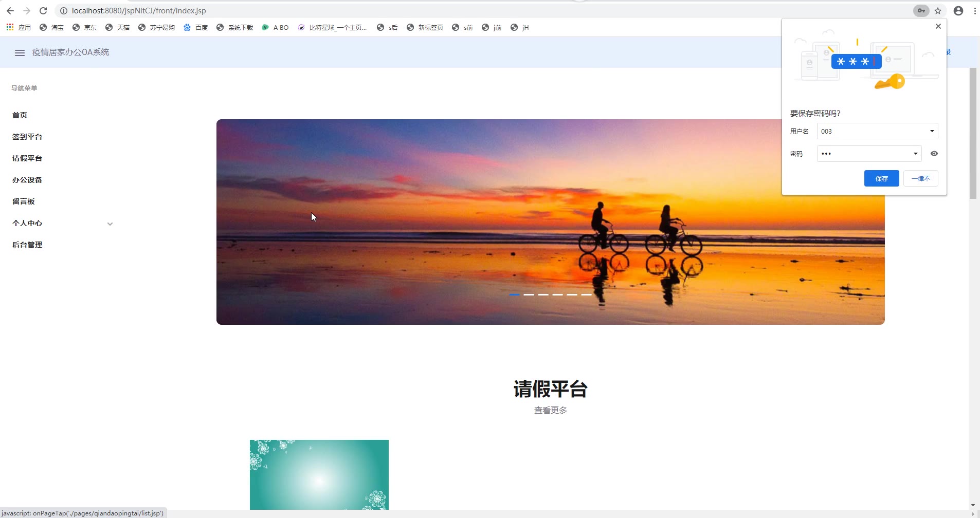Click the scrollbar down arrow
This screenshot has height=518, width=980.
[973, 505]
